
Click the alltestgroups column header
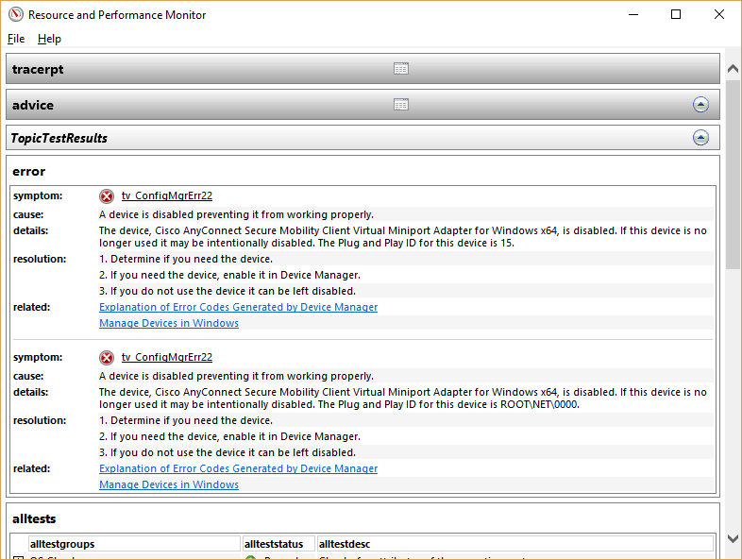point(132,544)
